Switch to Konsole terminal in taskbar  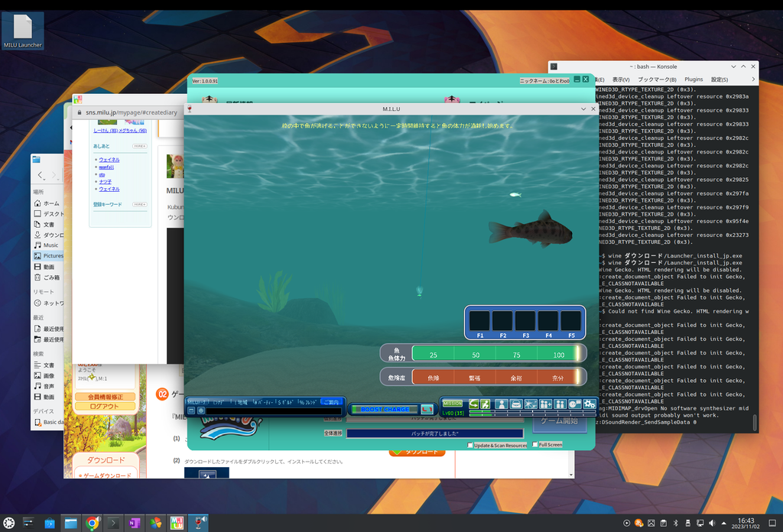(x=113, y=523)
